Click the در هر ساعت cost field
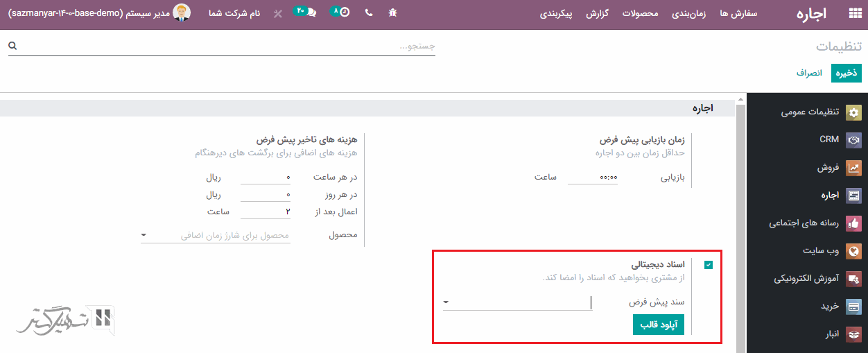The image size is (868, 353). pyautogui.click(x=266, y=178)
